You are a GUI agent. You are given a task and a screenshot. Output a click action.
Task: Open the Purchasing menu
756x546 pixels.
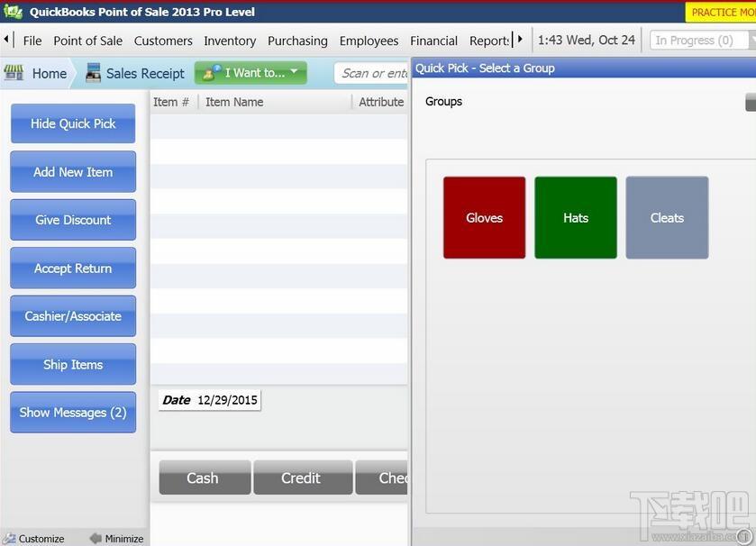pos(297,41)
